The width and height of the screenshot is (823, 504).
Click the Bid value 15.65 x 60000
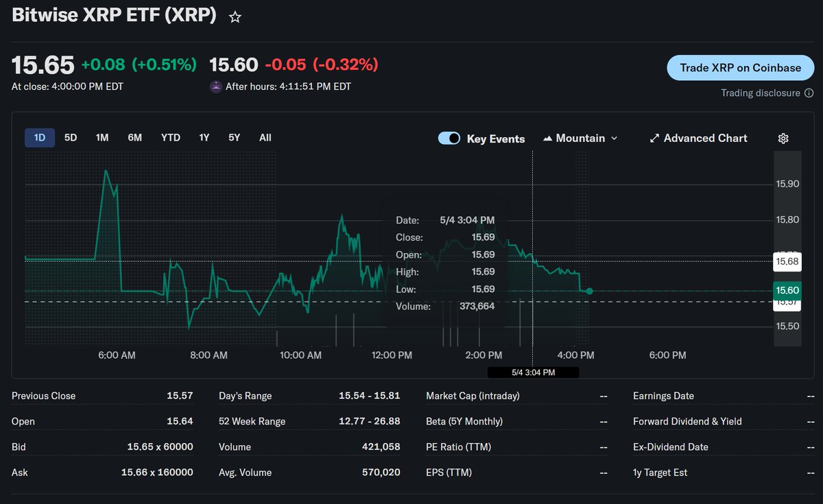[x=160, y=446]
